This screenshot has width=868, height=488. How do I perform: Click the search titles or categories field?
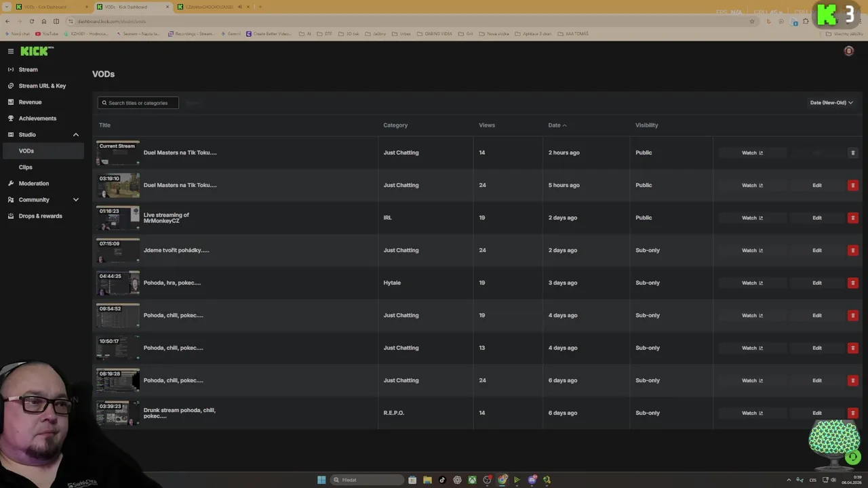pyautogui.click(x=138, y=103)
